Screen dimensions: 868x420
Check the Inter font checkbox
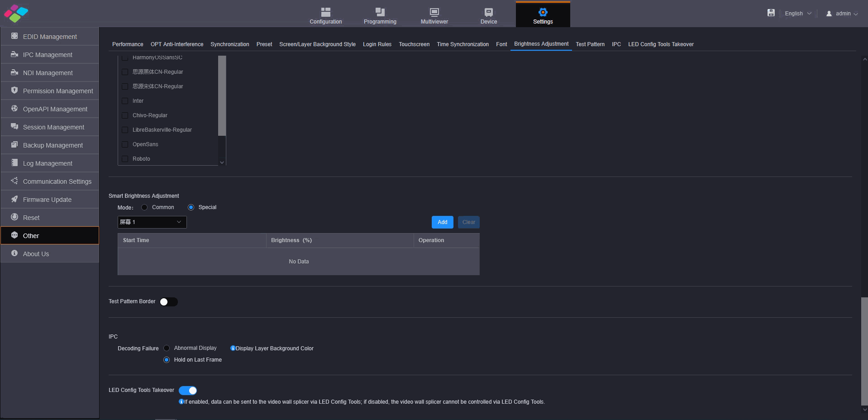click(125, 101)
